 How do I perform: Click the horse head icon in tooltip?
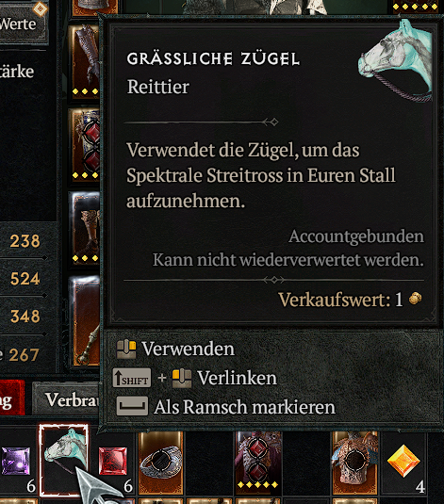(395, 60)
